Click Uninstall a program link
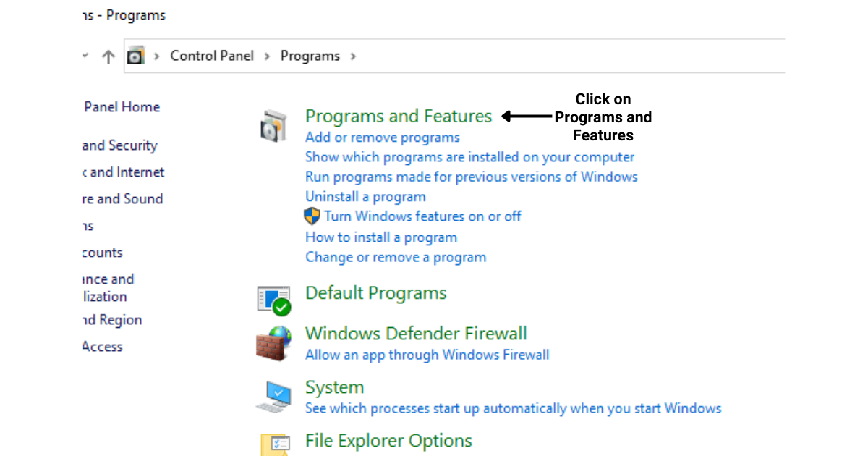The height and width of the screenshot is (456, 868). pos(365,196)
